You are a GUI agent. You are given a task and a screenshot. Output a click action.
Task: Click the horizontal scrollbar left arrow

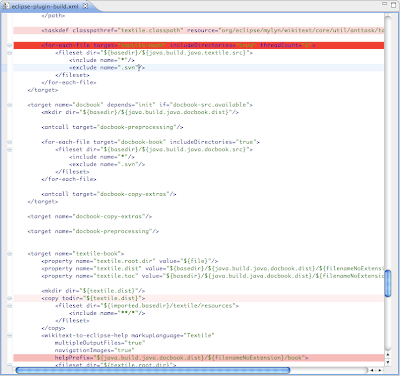(372, 370)
